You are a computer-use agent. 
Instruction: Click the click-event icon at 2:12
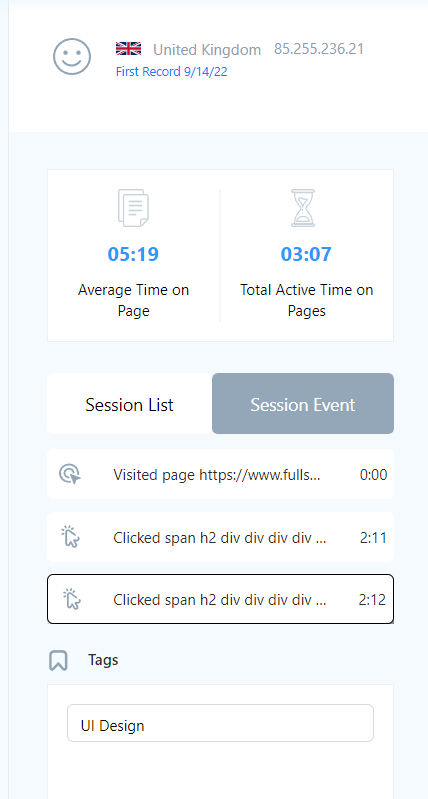point(71,599)
